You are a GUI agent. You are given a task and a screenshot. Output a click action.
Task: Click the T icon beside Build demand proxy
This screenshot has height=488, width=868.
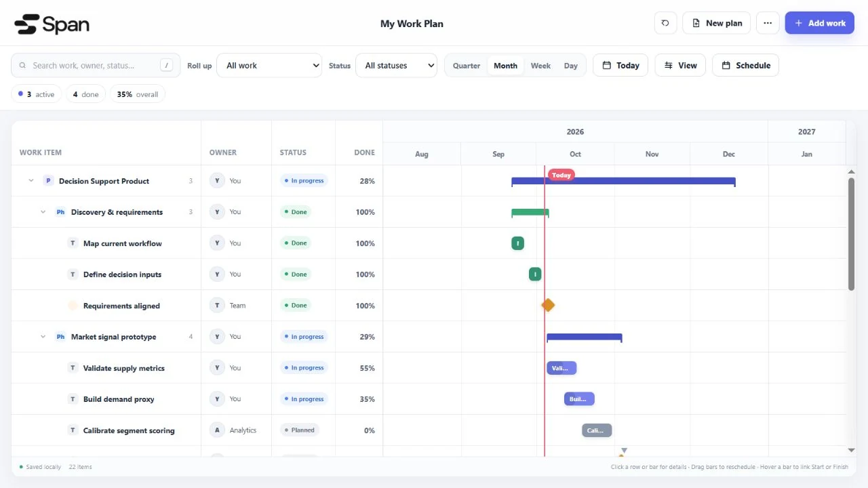point(73,399)
